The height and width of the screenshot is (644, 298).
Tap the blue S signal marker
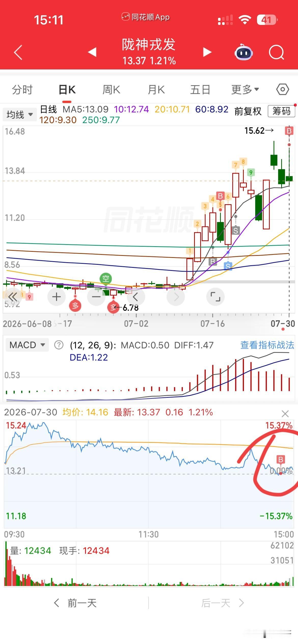228,266
